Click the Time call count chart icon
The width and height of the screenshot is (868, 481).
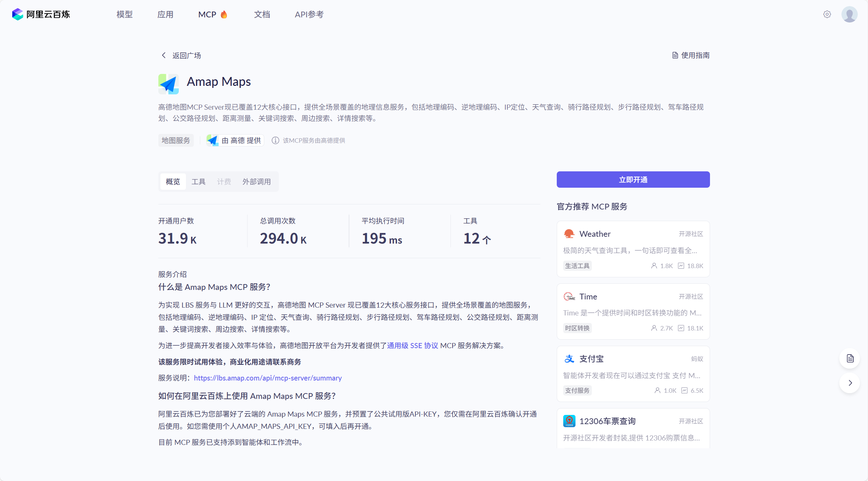(x=681, y=328)
